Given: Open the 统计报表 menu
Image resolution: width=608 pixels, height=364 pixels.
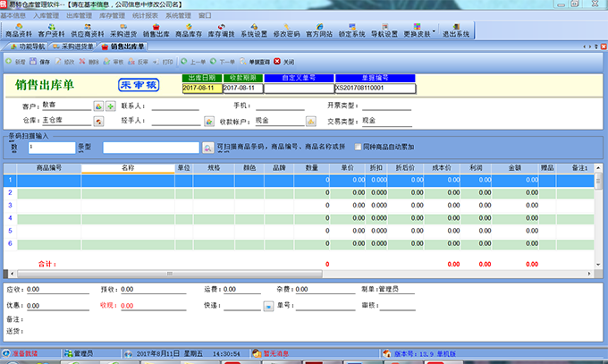Looking at the screenshot, I should tap(145, 15).
